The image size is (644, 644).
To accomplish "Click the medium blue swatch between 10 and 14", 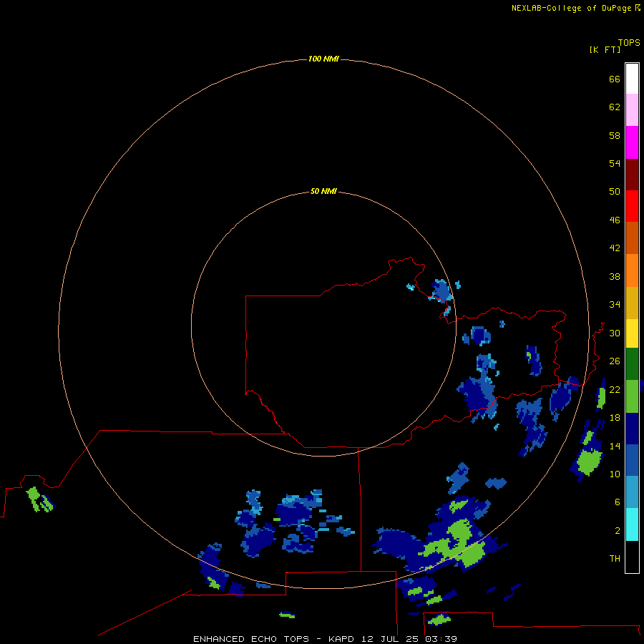I will click(632, 460).
